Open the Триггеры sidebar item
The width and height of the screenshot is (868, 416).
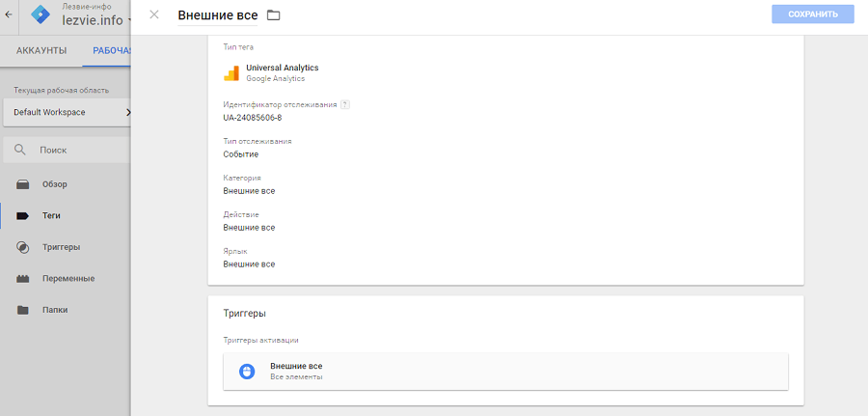click(60, 247)
